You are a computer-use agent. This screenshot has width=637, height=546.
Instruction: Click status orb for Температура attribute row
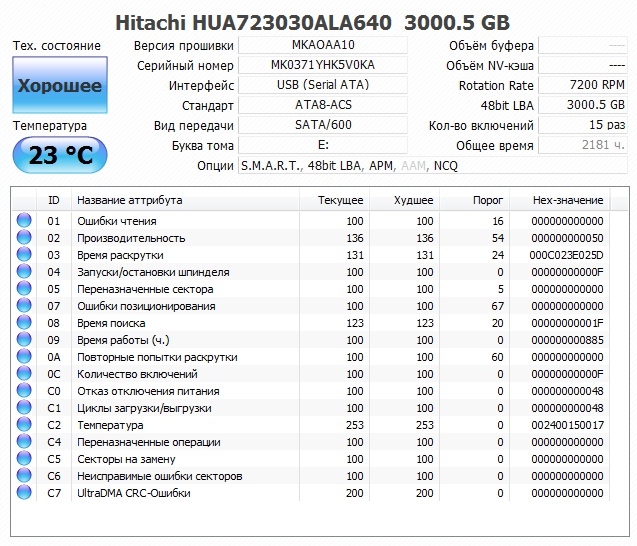24,425
